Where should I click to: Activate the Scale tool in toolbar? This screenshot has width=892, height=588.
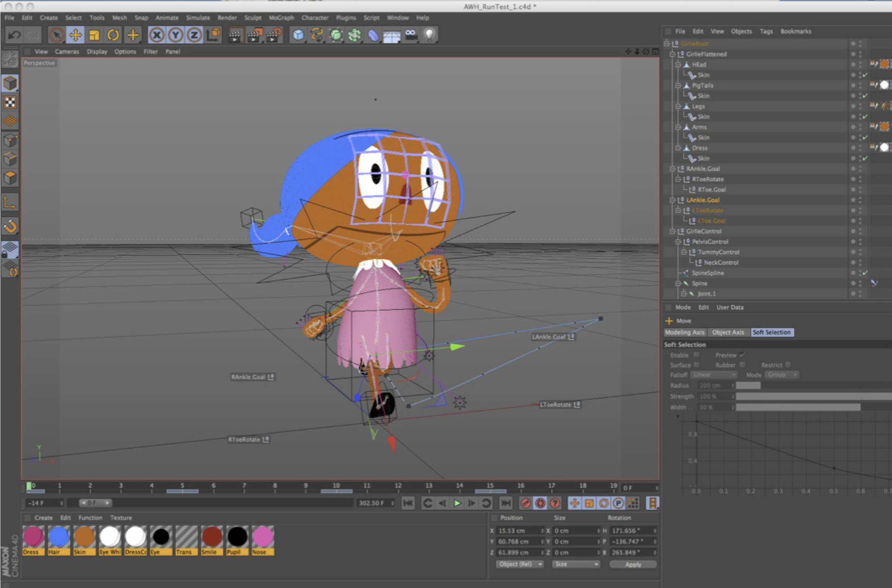(94, 35)
